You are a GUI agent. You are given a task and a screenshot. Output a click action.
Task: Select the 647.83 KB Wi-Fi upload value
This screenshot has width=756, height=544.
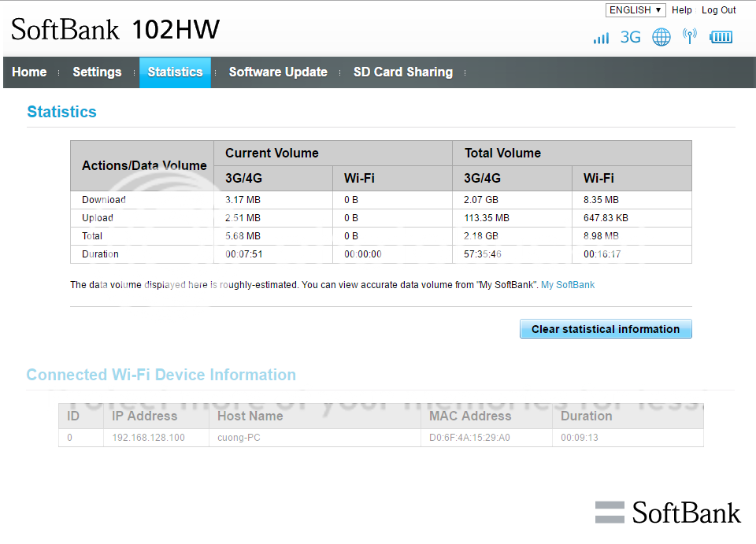point(606,218)
